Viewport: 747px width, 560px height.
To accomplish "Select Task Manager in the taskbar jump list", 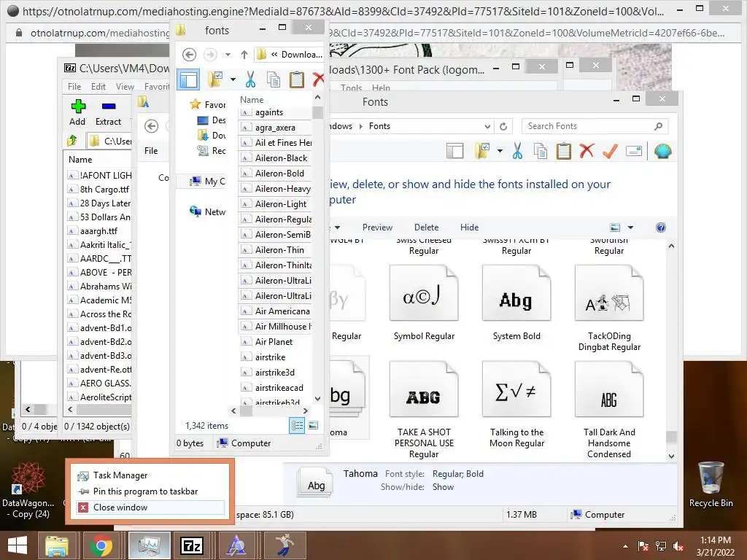I will [x=150, y=475].
